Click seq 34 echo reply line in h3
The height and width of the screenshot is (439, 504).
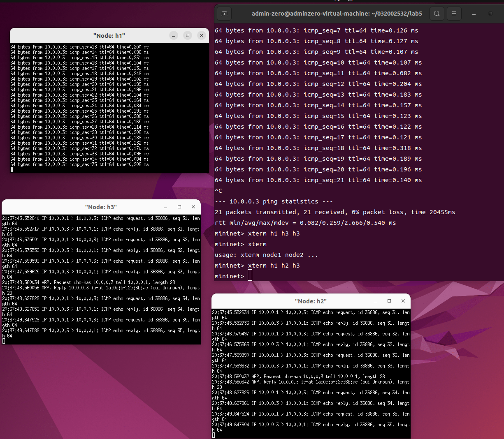click(x=101, y=312)
